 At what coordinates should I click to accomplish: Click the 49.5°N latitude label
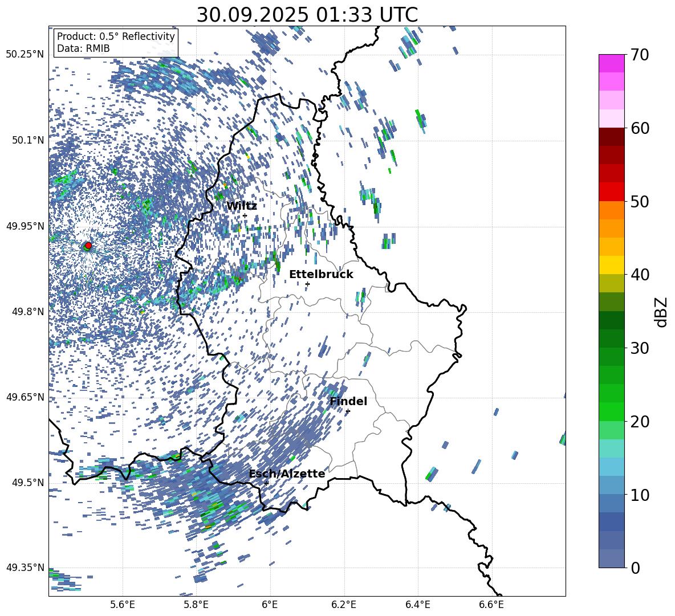[x=28, y=482]
